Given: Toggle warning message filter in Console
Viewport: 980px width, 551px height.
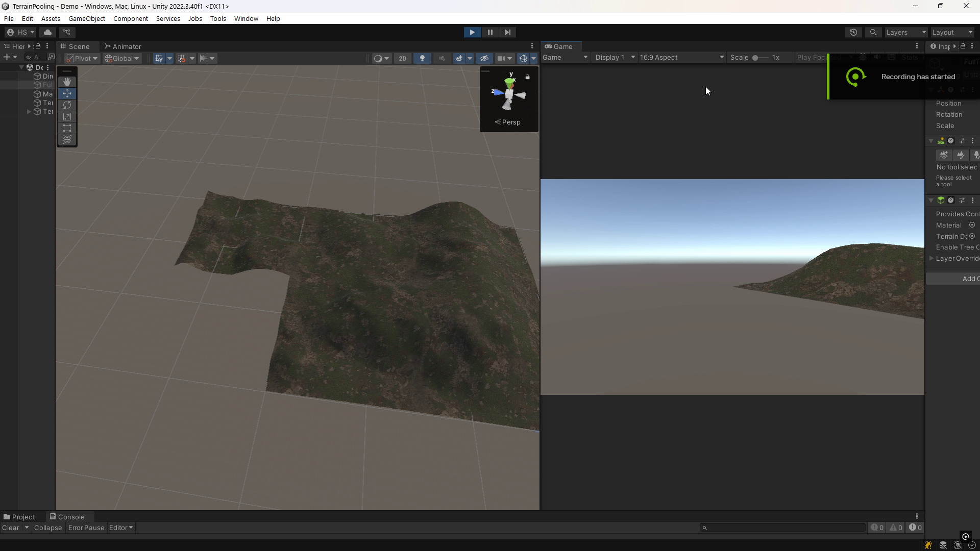Looking at the screenshot, I should click(x=896, y=528).
